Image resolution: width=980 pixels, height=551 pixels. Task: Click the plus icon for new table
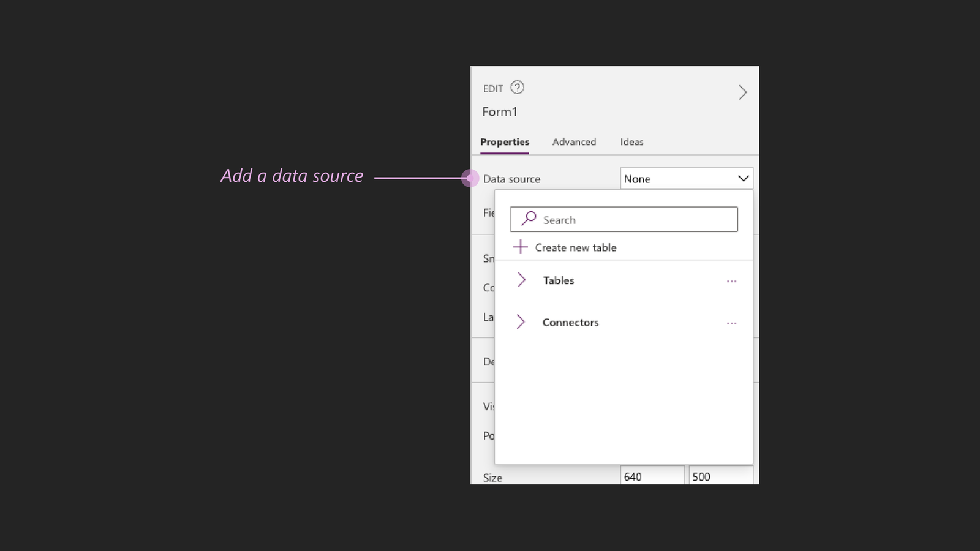click(x=520, y=247)
